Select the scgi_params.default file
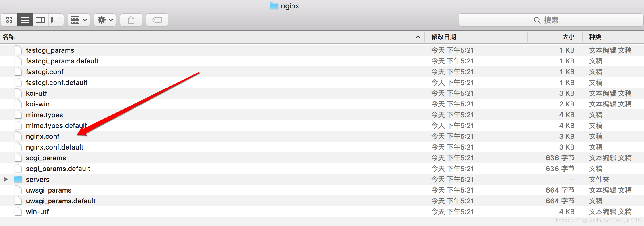 58,169
